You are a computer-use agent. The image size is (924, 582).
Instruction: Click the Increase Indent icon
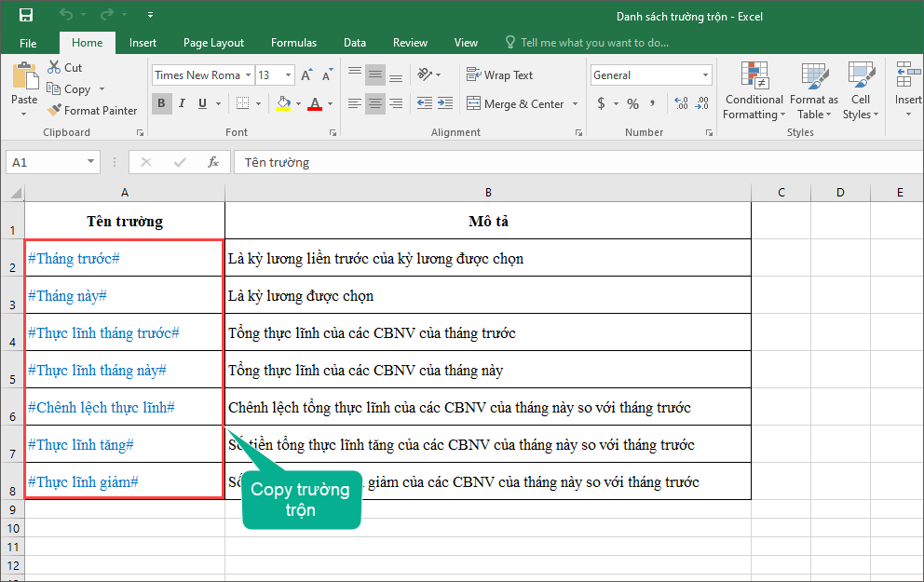click(445, 103)
